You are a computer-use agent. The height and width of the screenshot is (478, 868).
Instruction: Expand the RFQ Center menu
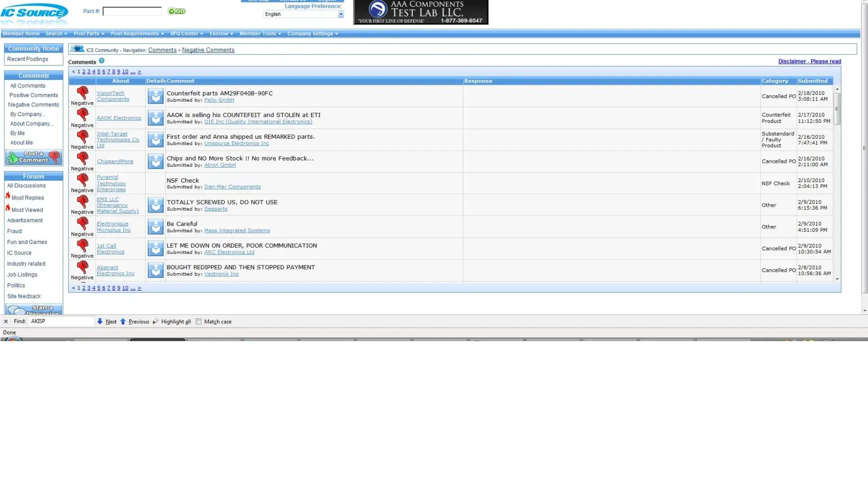click(186, 34)
